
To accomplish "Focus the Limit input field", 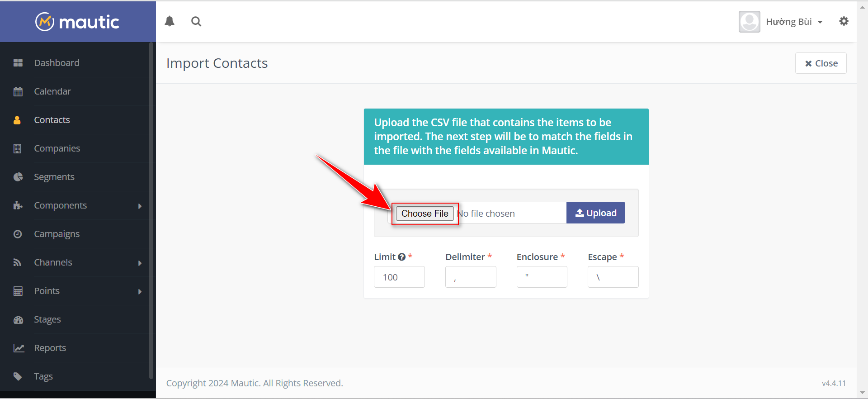I will point(399,277).
